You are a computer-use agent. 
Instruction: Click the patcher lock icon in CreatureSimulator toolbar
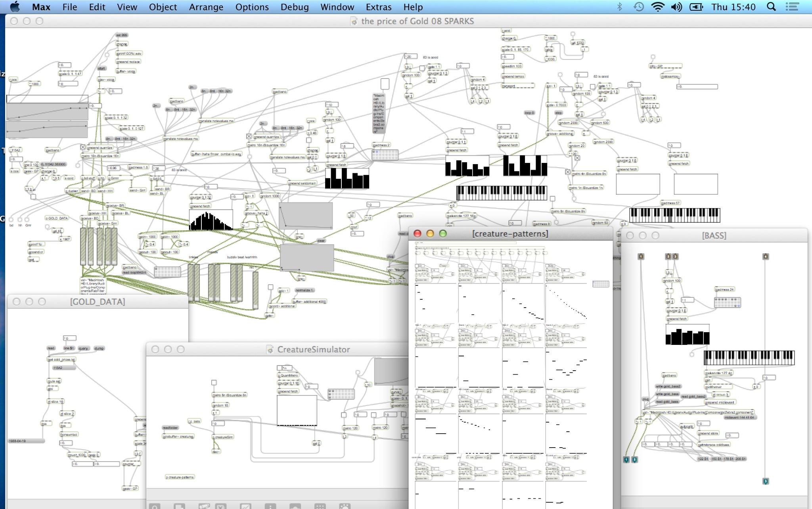[155, 507]
